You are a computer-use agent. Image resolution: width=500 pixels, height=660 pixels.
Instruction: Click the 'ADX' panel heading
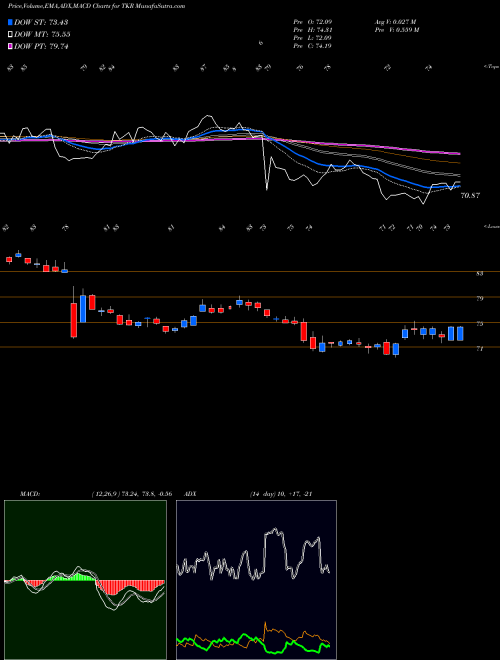coord(190,494)
